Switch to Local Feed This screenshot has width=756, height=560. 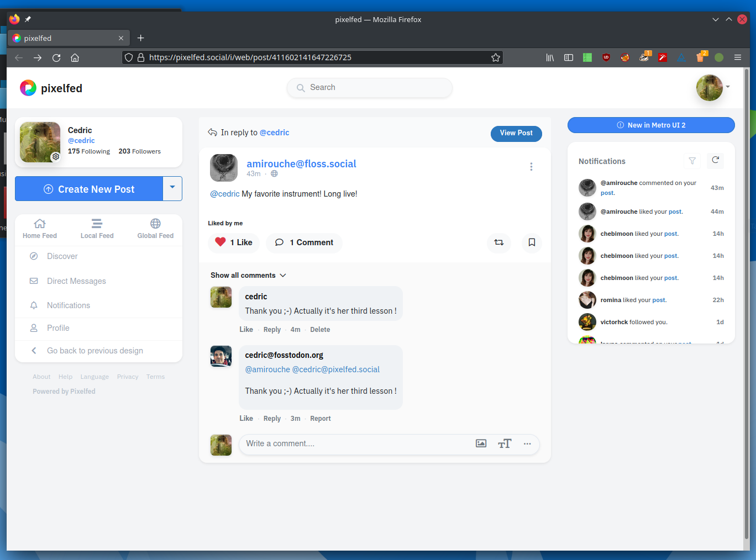(x=97, y=229)
